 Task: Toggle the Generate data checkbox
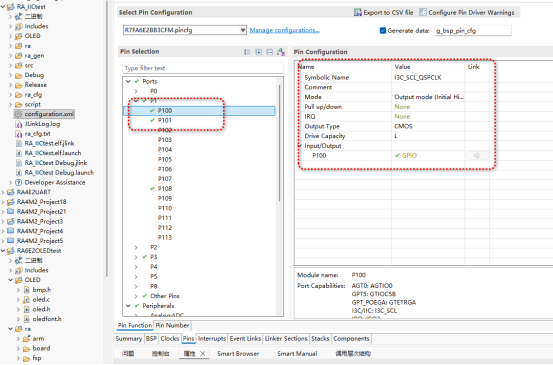(x=383, y=31)
